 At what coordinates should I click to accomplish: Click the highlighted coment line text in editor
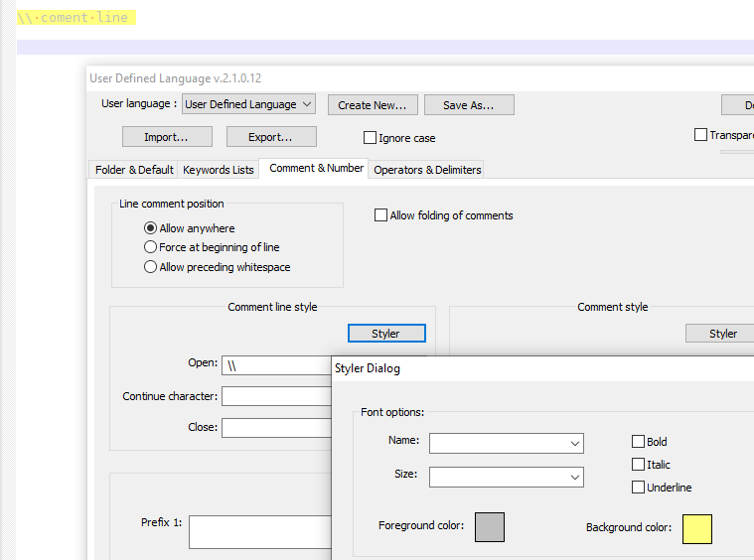point(76,18)
